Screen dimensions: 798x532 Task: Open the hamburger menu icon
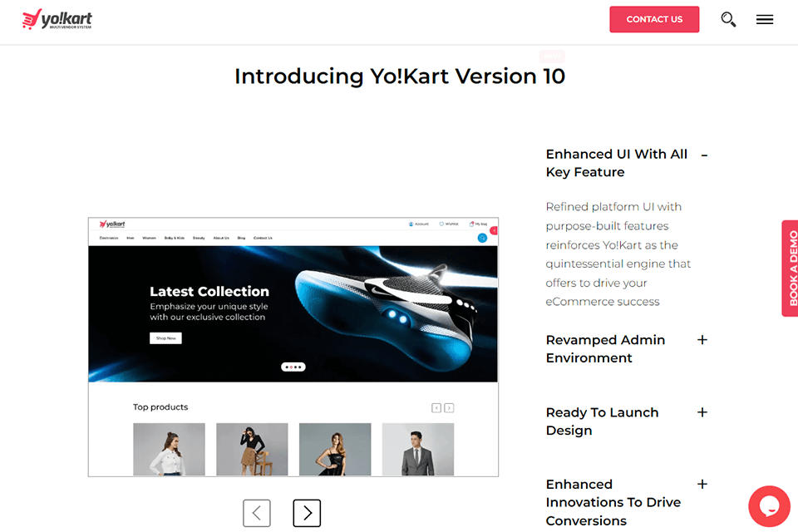[x=765, y=19]
